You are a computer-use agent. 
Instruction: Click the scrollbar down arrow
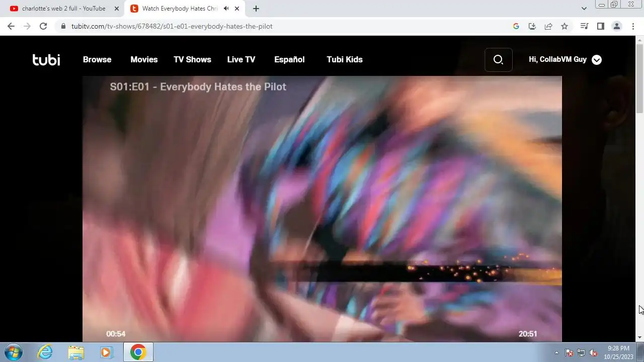tap(639, 338)
